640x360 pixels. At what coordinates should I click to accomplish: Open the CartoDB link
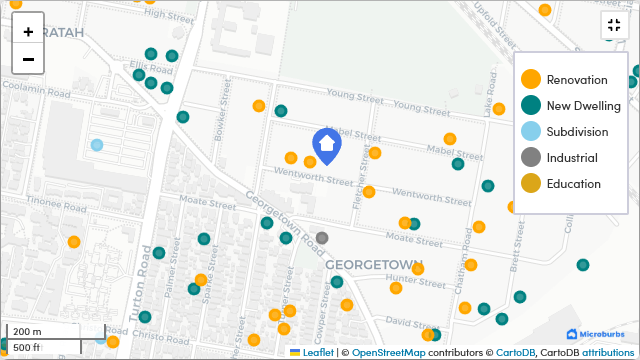[515, 352]
